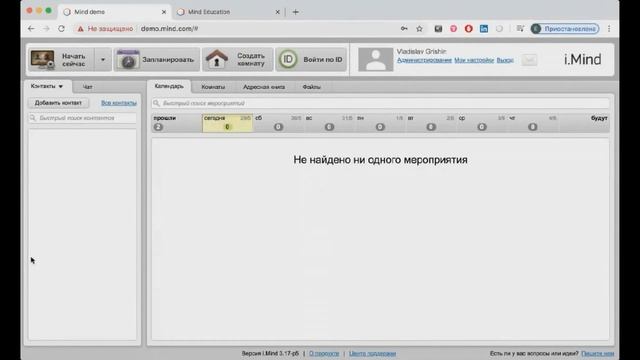Bookmark this page with the star icon
640x360 pixels.
(419, 29)
